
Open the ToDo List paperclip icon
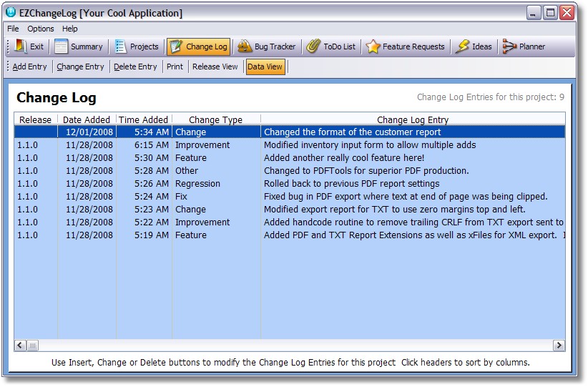(313, 46)
